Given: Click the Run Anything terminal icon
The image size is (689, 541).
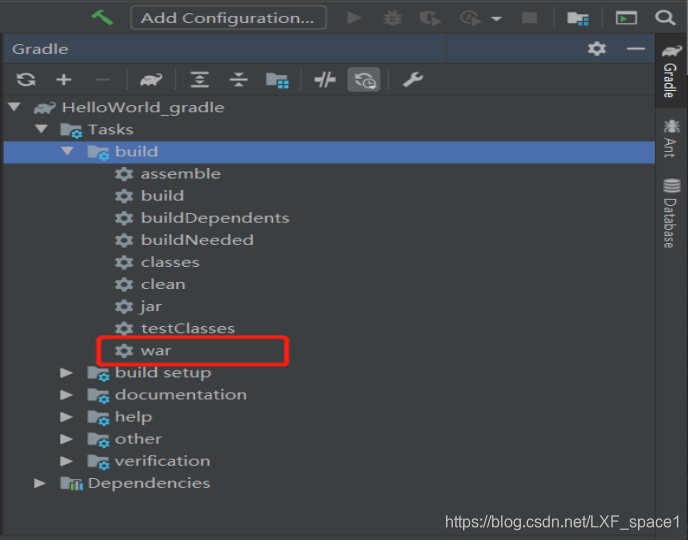Looking at the screenshot, I should pyautogui.click(x=626, y=18).
